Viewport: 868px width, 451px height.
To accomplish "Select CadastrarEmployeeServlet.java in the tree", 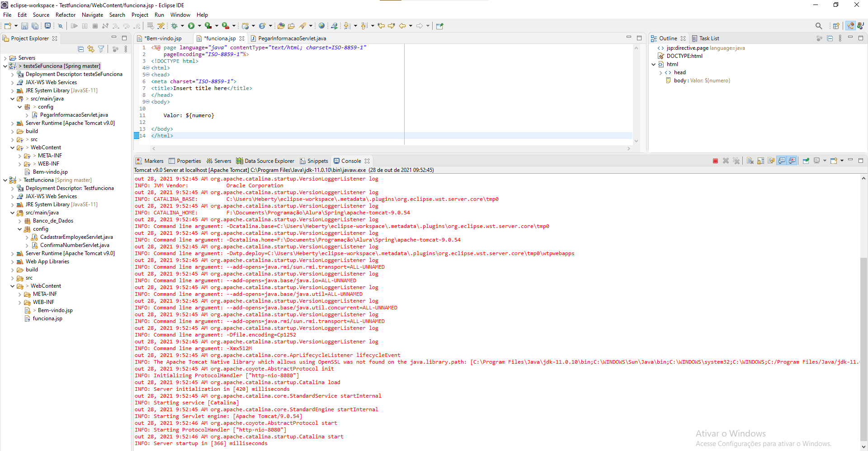I will (76, 237).
